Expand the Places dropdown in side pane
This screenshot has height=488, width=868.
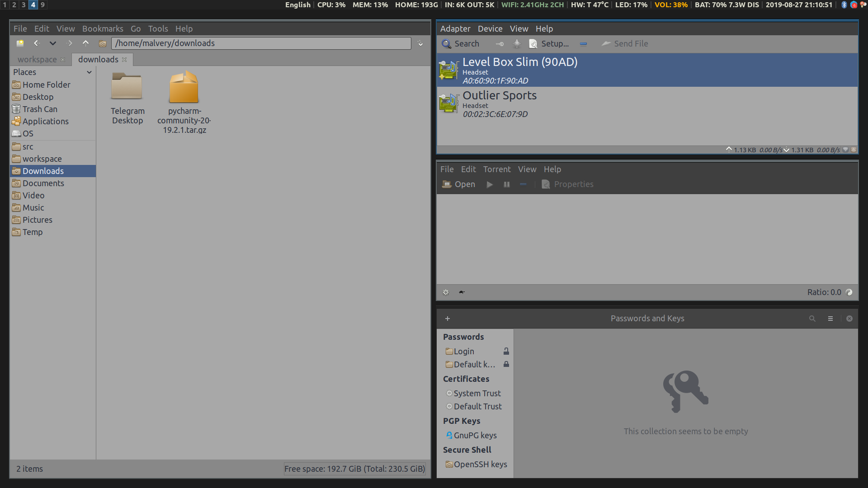tap(89, 72)
